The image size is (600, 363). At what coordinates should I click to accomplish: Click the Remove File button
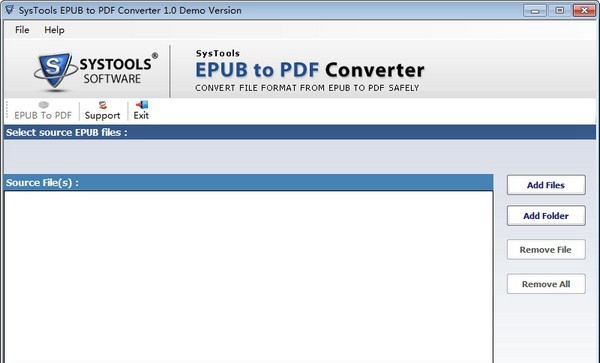(546, 250)
